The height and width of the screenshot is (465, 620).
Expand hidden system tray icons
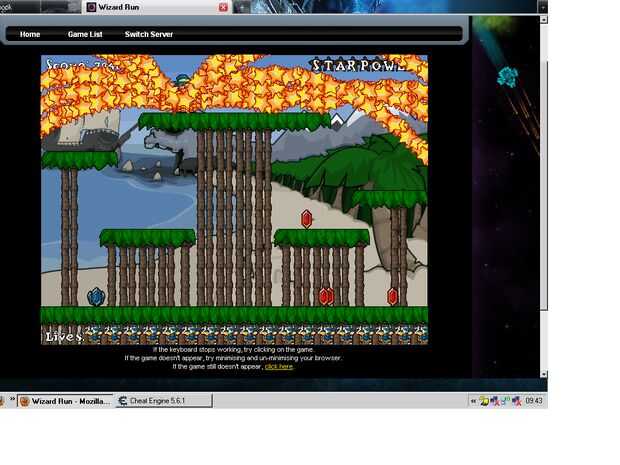pyautogui.click(x=473, y=401)
